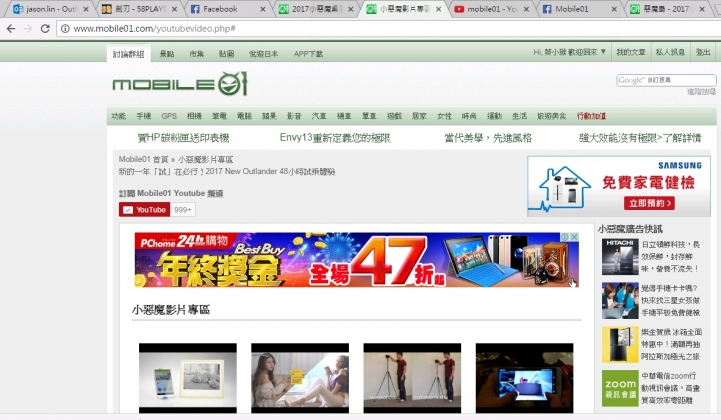This screenshot has height=420, width=721.
Task: Click the 999+ subscriber count badge
Action: (183, 210)
